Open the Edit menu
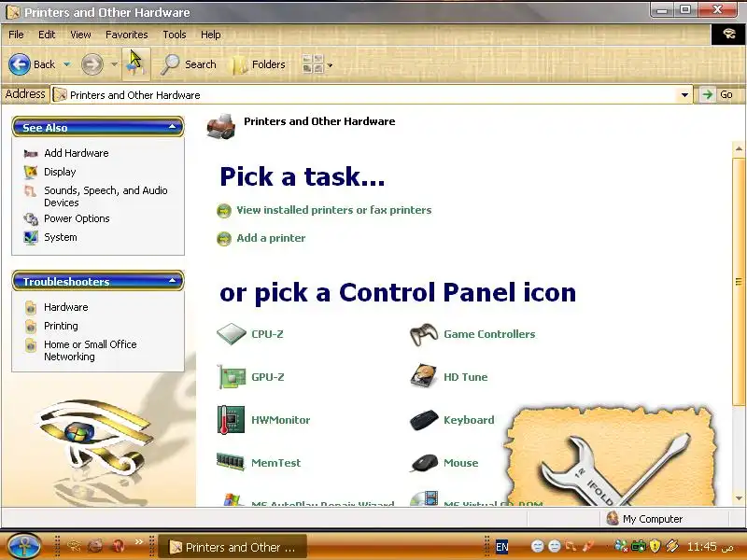Viewport: 747px width, 560px height. 47,35
